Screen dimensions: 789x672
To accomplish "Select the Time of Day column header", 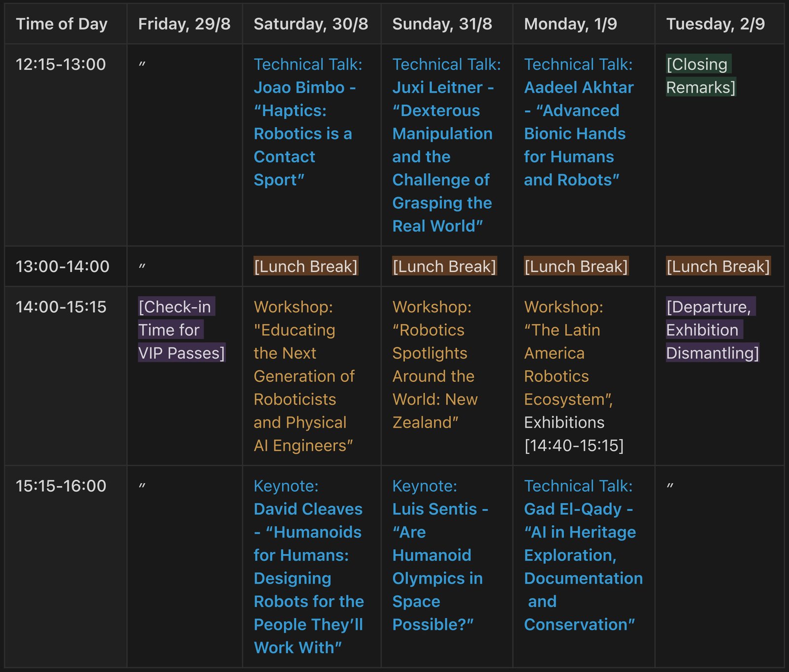I will [x=62, y=24].
